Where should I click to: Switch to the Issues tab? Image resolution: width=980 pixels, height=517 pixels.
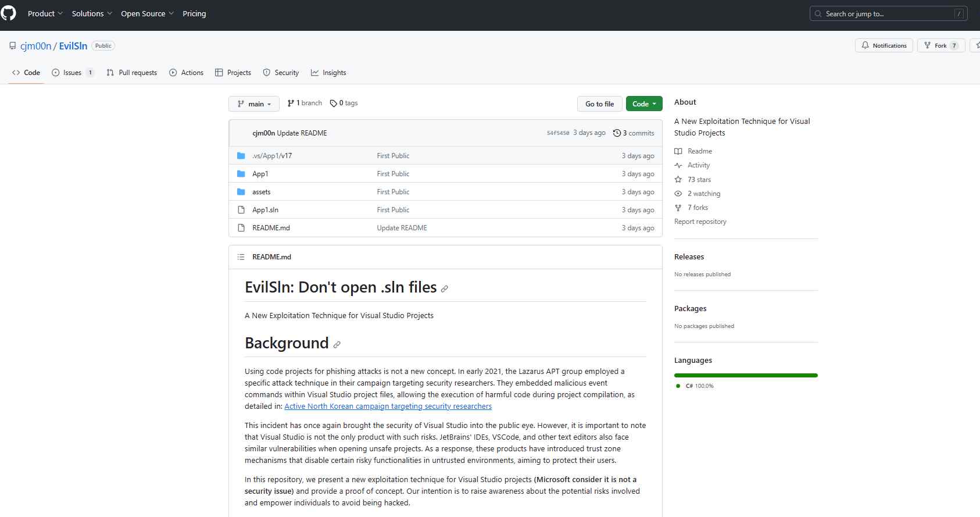point(73,73)
